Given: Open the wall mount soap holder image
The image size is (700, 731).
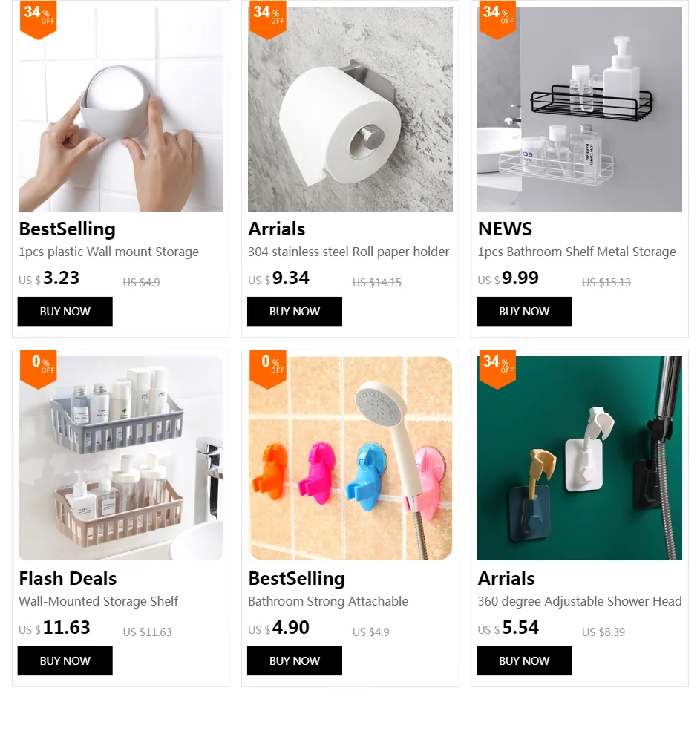Looking at the screenshot, I should coord(120,108).
